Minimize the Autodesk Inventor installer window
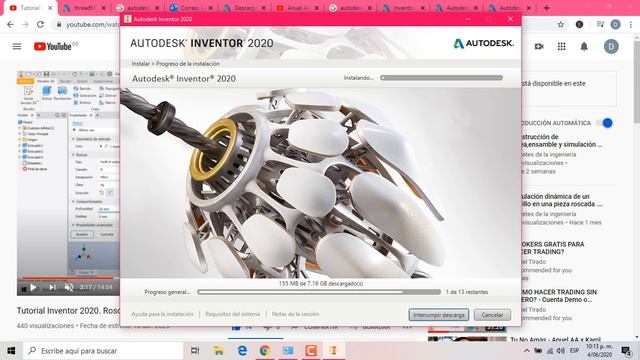The height and width of the screenshot is (360, 640). (468, 19)
